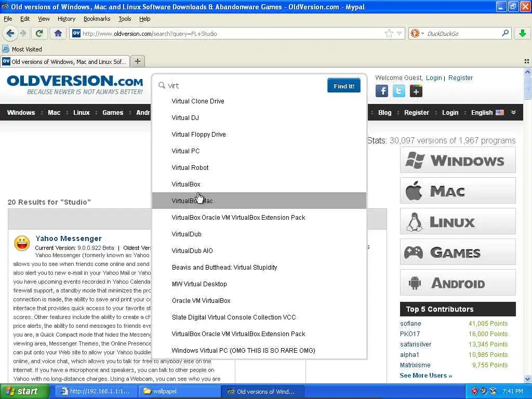Click the Find It! button

coord(344,86)
